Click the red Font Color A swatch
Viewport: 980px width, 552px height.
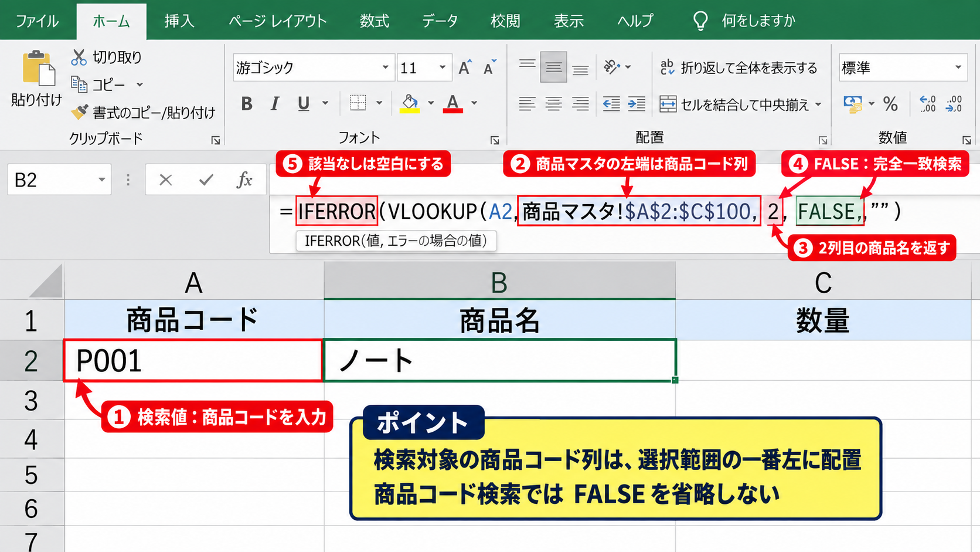pos(452,103)
